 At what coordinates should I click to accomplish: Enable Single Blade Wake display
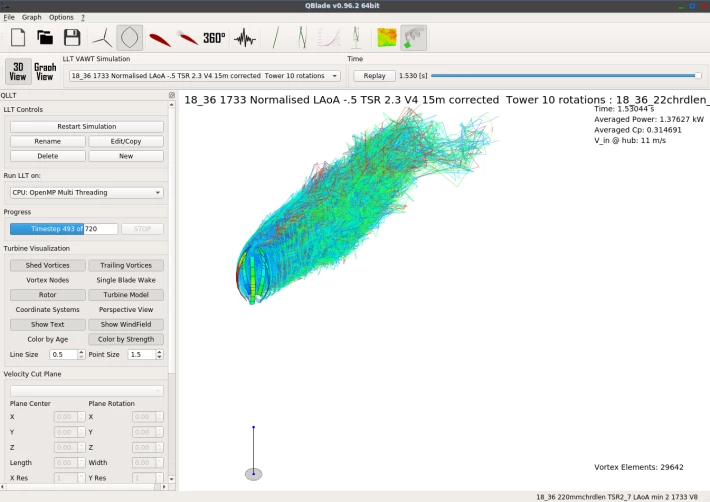126,280
